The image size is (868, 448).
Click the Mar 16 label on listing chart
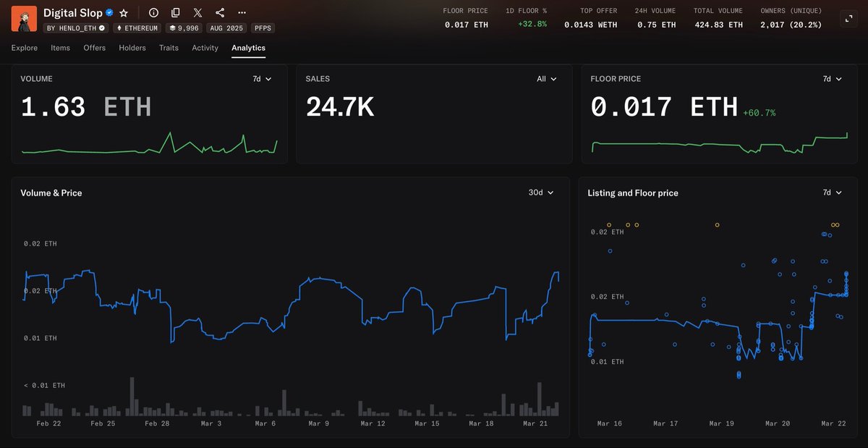[609, 423]
